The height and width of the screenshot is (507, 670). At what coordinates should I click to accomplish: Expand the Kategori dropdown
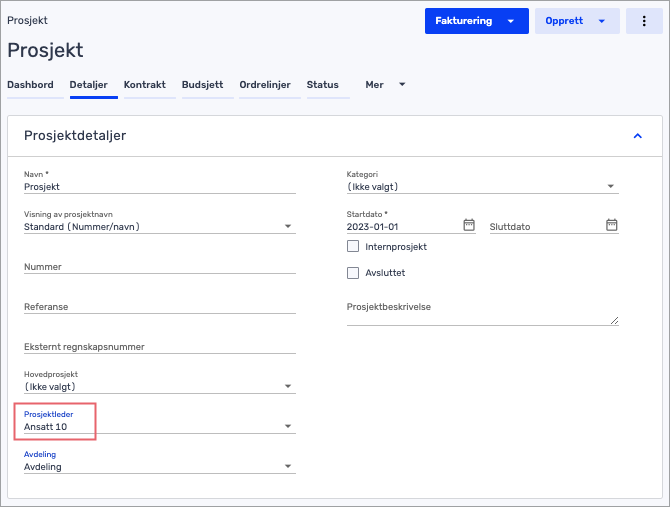coord(482,187)
